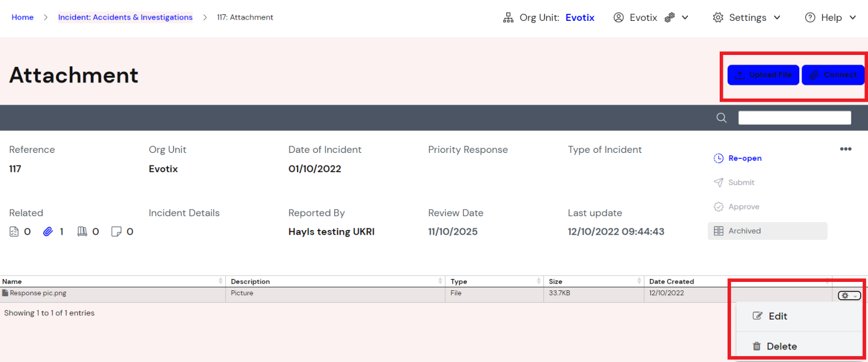Click the Response pic.png file icon
The height and width of the screenshot is (362, 868).
coord(5,293)
